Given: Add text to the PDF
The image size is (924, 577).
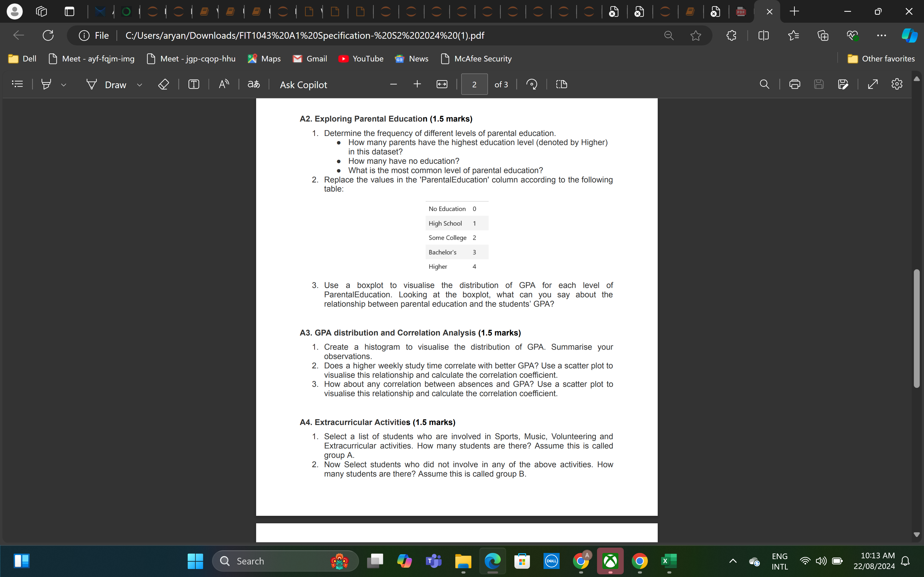Looking at the screenshot, I should coord(193,84).
